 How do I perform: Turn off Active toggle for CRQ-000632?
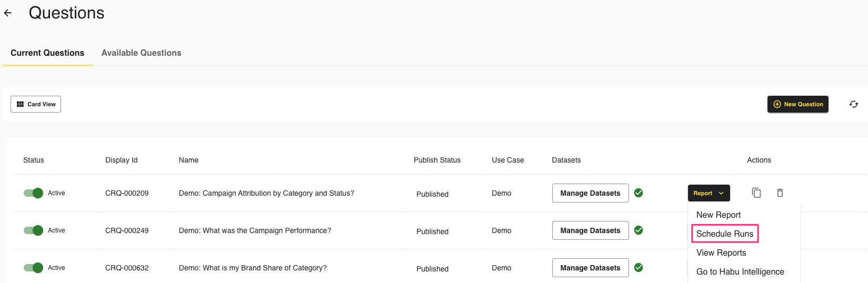pos(33,268)
